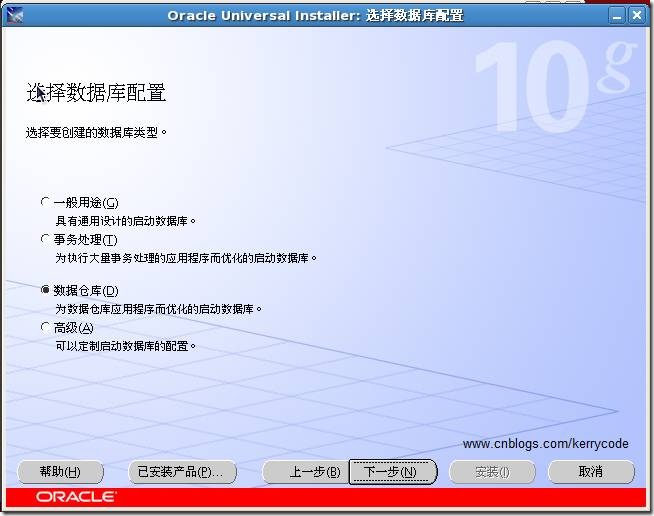Proceed with 下一步(N) button

[392, 472]
